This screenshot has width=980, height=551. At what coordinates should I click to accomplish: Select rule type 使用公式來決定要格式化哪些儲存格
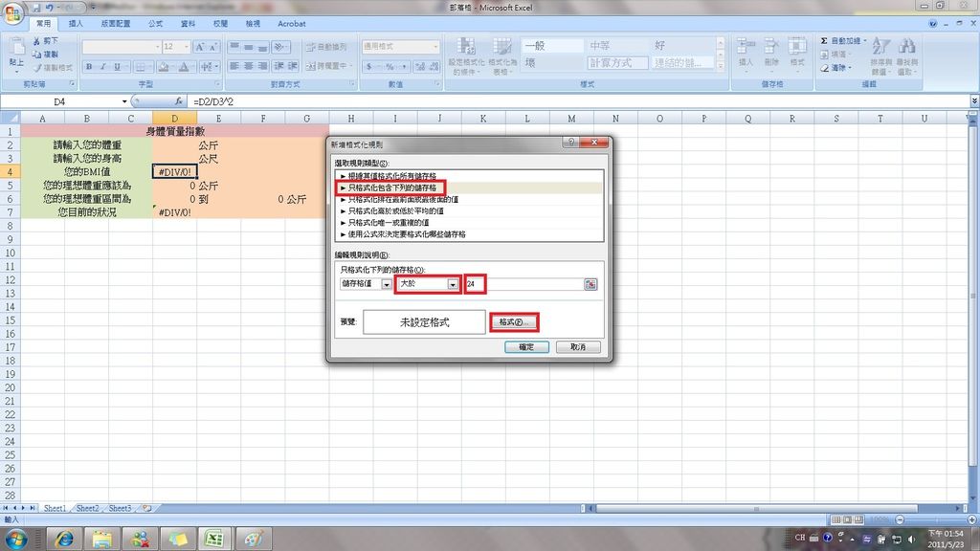click(406, 234)
